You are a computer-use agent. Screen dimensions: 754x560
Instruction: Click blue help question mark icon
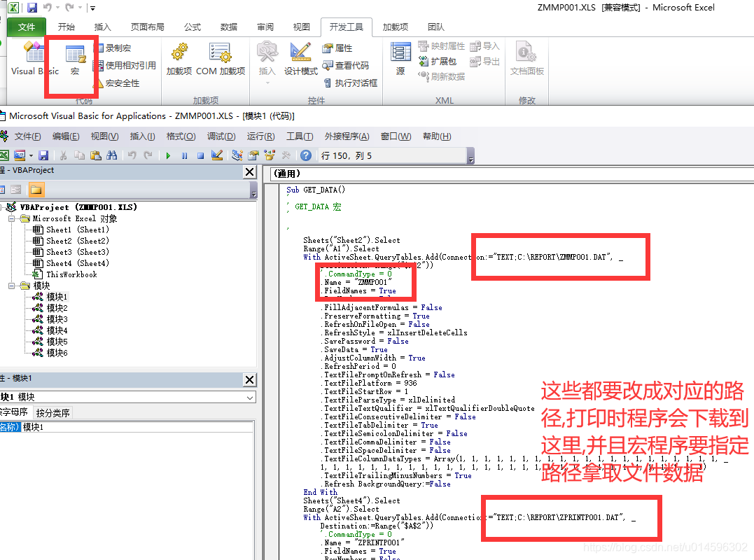tap(306, 155)
